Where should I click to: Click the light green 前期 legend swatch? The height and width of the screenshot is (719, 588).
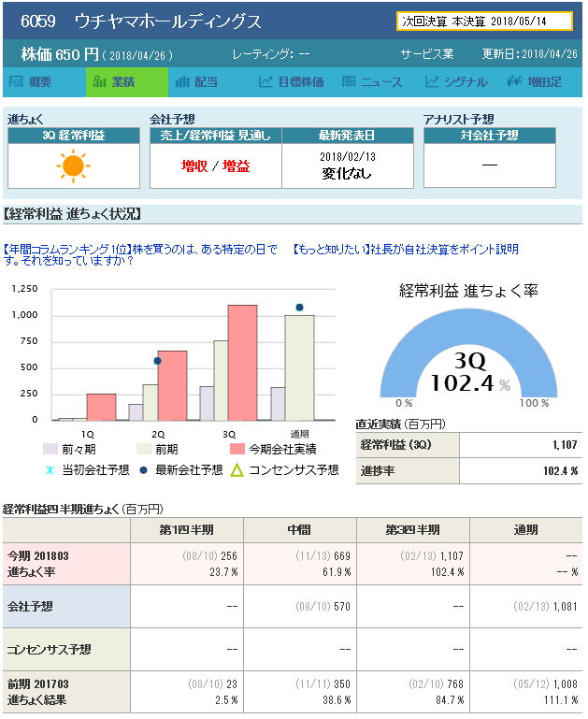143,449
